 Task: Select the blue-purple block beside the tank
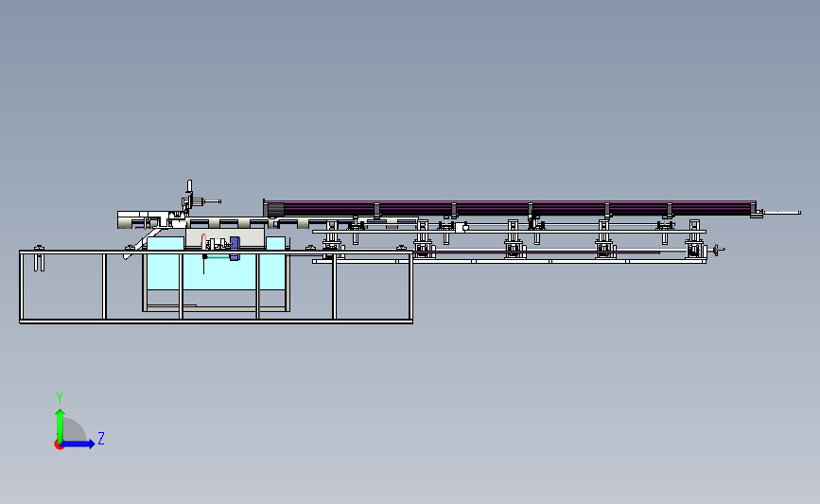pyautogui.click(x=235, y=248)
